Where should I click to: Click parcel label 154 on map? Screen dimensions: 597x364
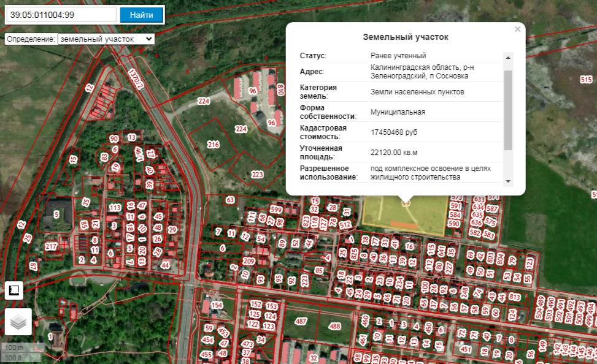(x=217, y=305)
